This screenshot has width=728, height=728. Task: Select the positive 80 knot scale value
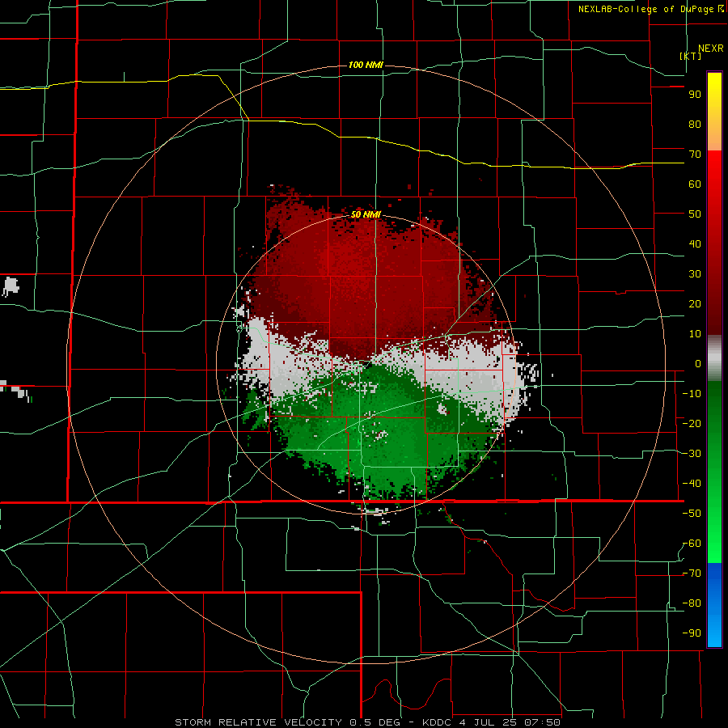coord(695,125)
